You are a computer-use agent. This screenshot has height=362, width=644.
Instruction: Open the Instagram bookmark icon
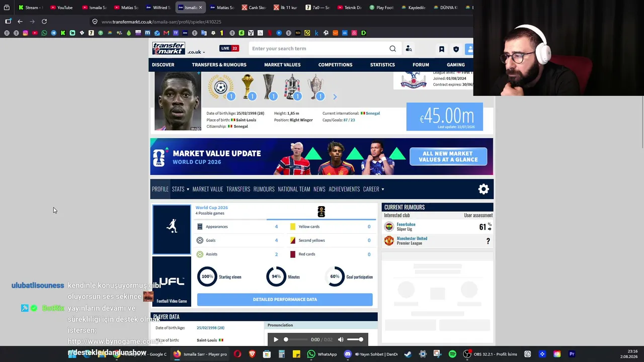pos(25,33)
